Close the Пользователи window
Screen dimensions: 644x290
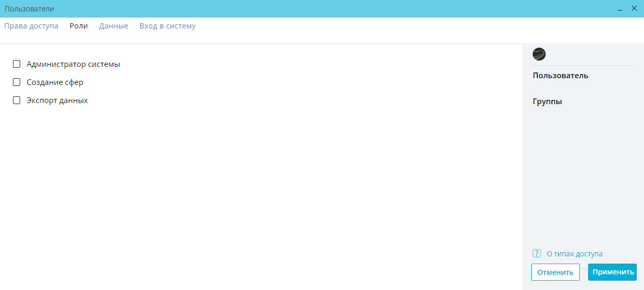(x=634, y=8)
